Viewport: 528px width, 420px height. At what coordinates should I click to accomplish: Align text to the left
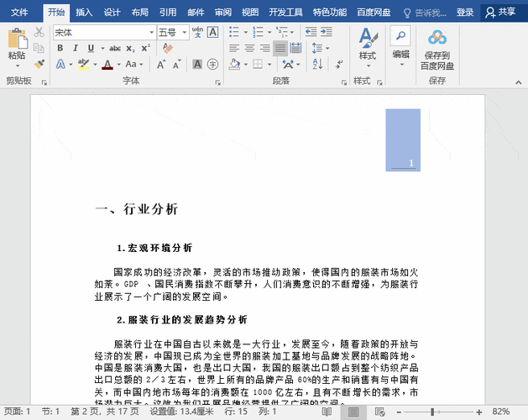click(234, 48)
